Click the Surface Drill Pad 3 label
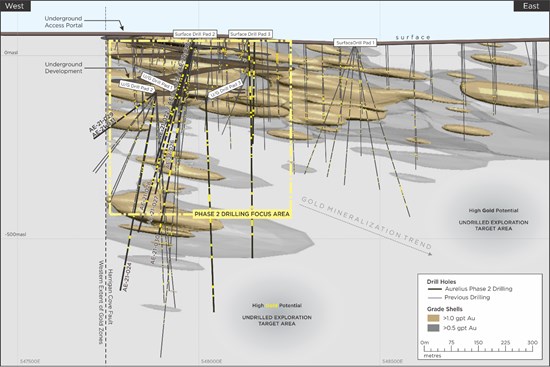The width and height of the screenshot is (550, 367). [250, 34]
